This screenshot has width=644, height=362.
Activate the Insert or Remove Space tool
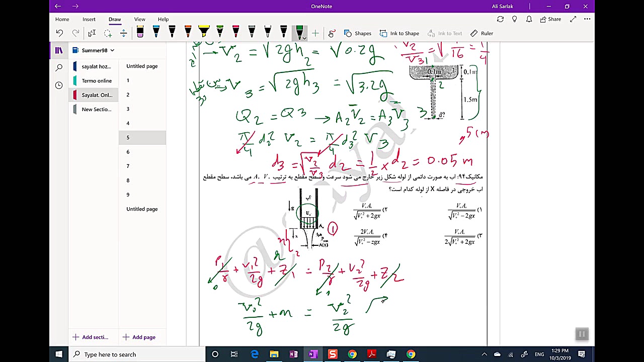(x=123, y=33)
